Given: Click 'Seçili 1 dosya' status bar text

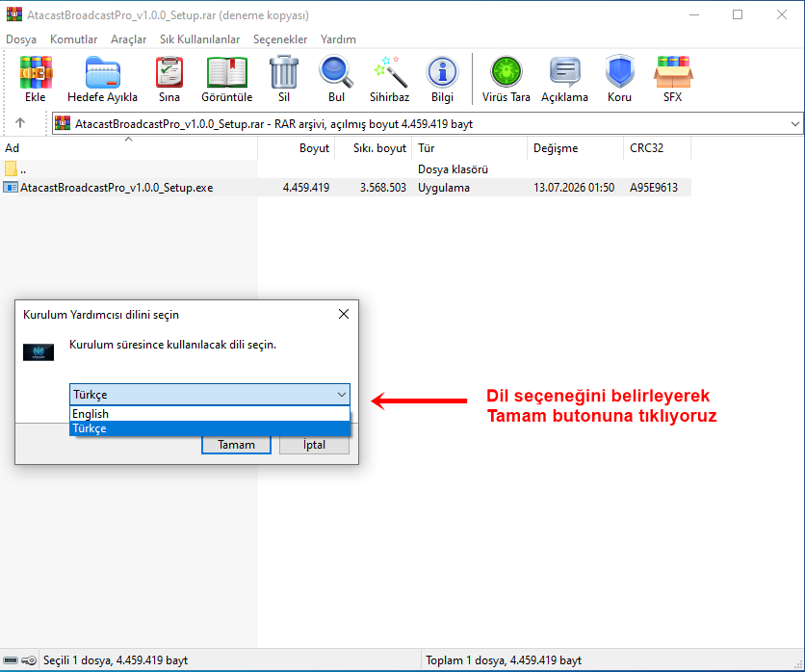Looking at the screenshot, I should [116, 660].
